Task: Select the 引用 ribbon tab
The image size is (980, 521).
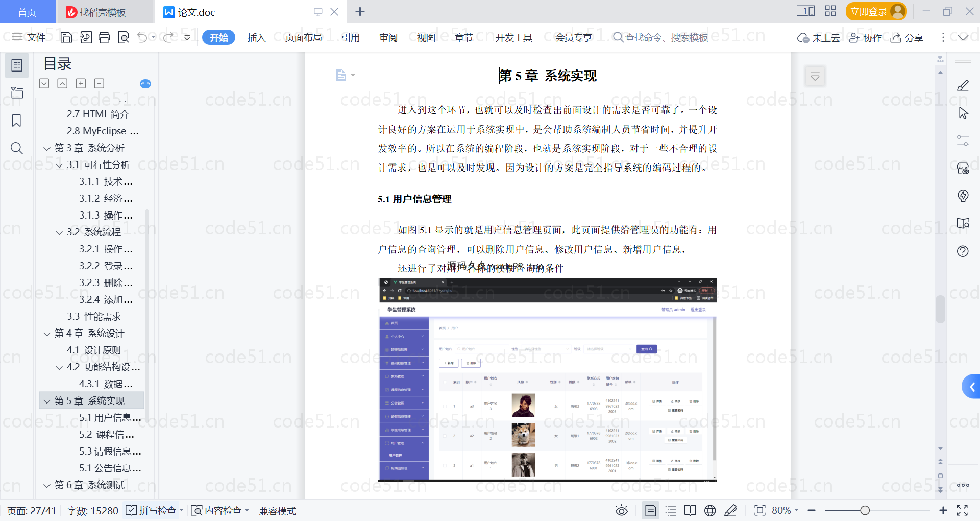Action: click(x=351, y=37)
